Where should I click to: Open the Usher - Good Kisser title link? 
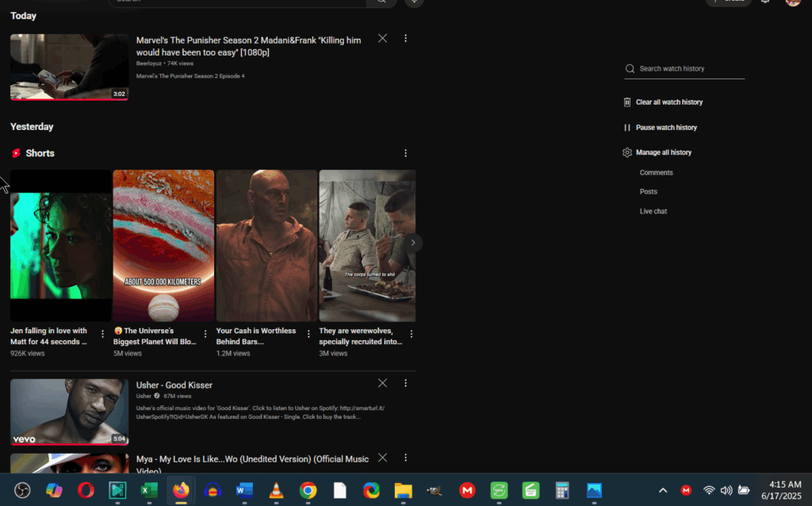pyautogui.click(x=174, y=385)
